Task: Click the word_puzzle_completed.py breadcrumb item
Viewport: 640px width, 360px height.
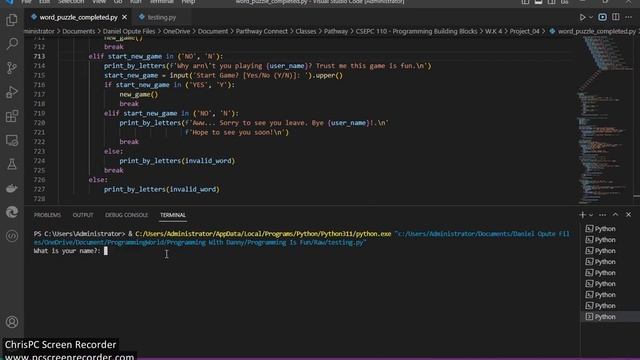Action: click(593, 31)
